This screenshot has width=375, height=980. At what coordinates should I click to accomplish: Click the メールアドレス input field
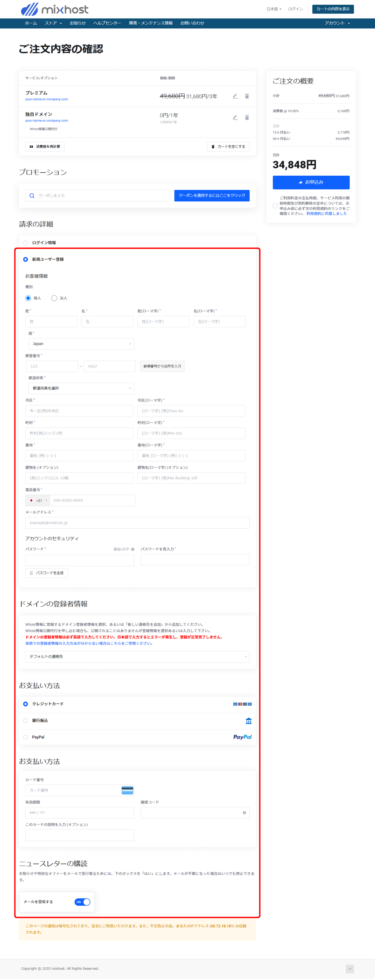(x=137, y=523)
